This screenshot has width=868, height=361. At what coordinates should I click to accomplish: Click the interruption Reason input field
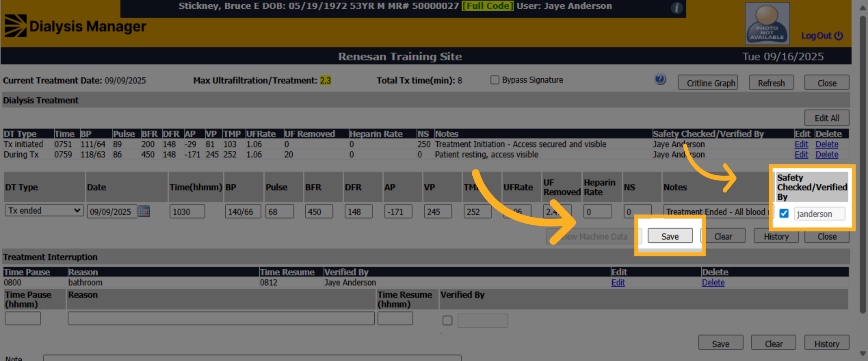(x=221, y=318)
